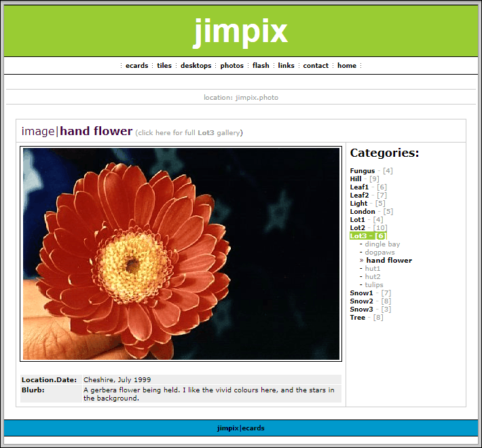Click the gerbera flower photo

(181, 253)
